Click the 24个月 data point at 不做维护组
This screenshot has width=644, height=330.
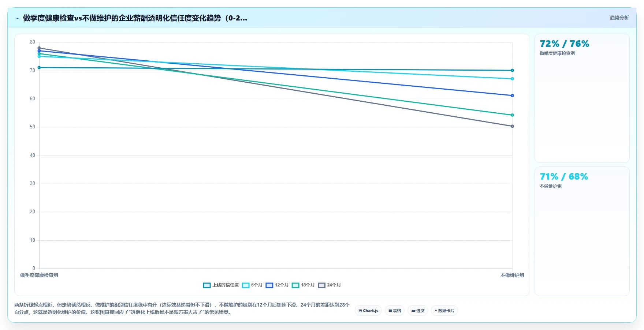(512, 126)
